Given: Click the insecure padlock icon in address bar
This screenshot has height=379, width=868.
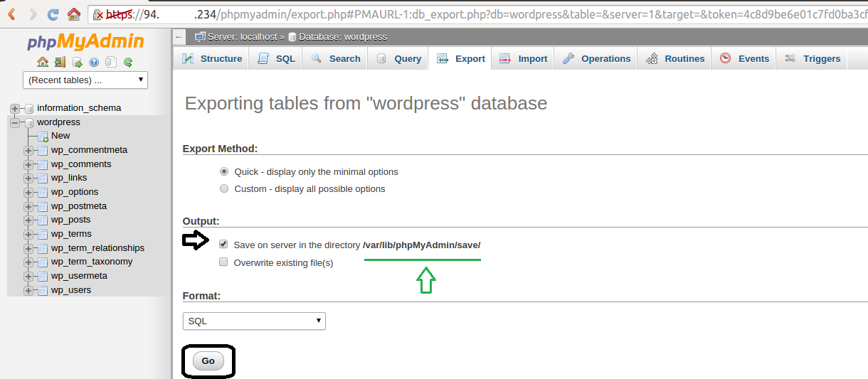Looking at the screenshot, I should tap(99, 14).
